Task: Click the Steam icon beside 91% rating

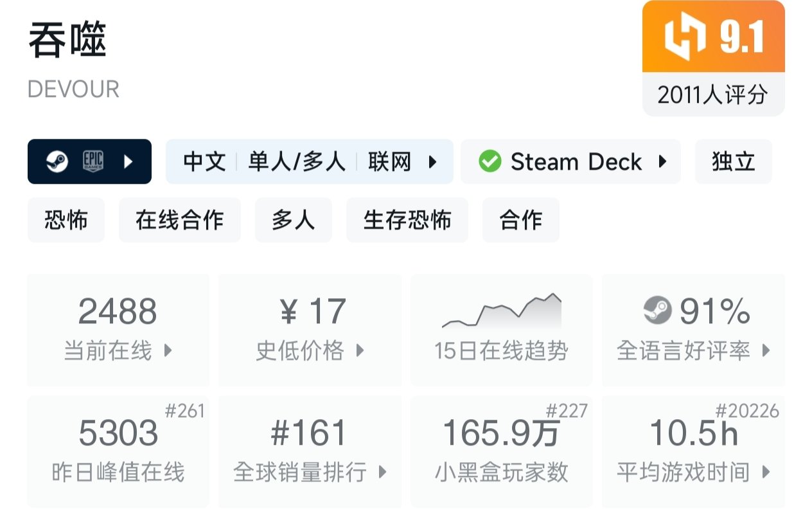Action: click(x=657, y=312)
